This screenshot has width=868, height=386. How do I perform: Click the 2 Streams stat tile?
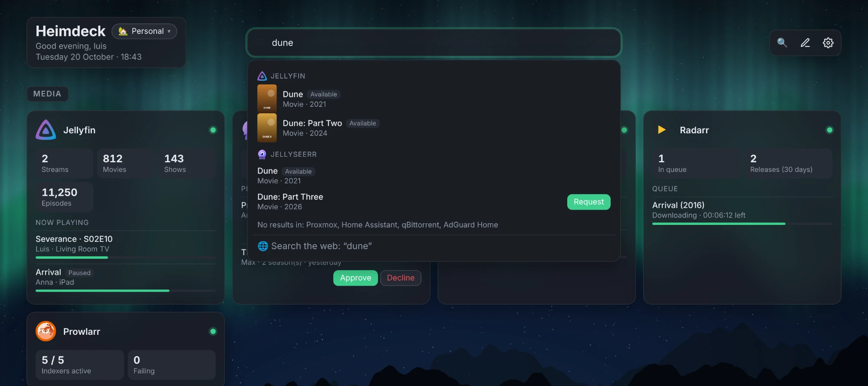pyautogui.click(x=64, y=163)
